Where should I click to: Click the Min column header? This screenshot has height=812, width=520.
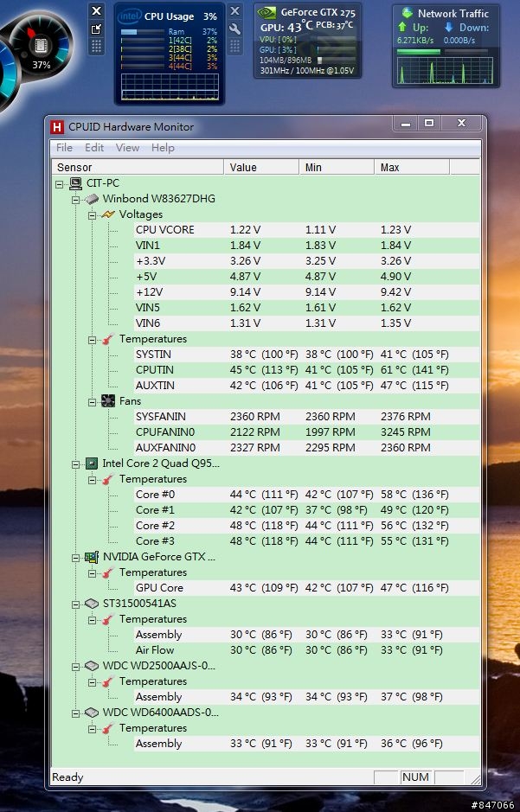[x=337, y=167]
